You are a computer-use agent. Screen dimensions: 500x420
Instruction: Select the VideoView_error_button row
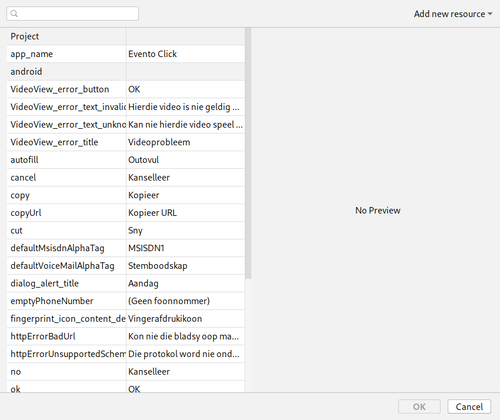pos(126,89)
